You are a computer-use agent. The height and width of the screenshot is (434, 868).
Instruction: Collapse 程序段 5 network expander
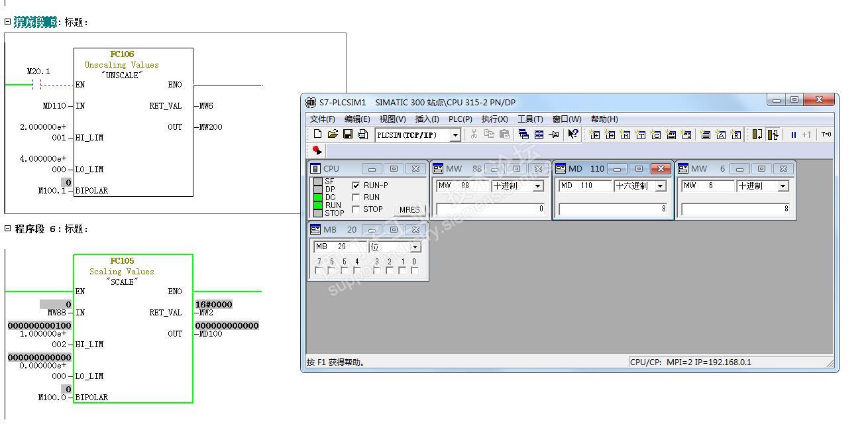[8, 22]
